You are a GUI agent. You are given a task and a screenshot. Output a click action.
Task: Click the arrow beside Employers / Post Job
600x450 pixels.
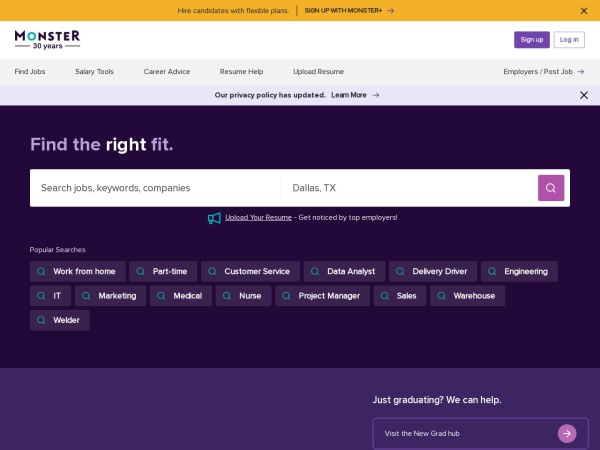coord(580,72)
